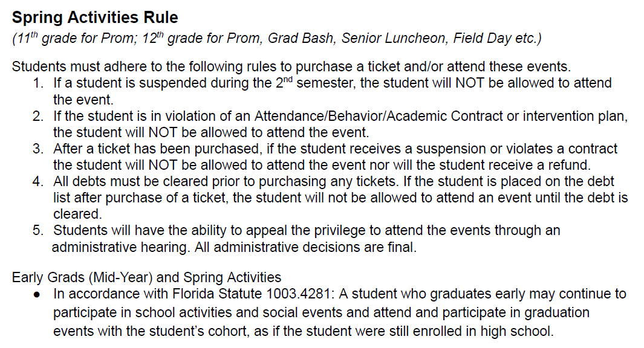This screenshot has height=348, width=644.
Task: Click the word cleared ending rule 4
Action: pyautogui.click(x=75, y=214)
